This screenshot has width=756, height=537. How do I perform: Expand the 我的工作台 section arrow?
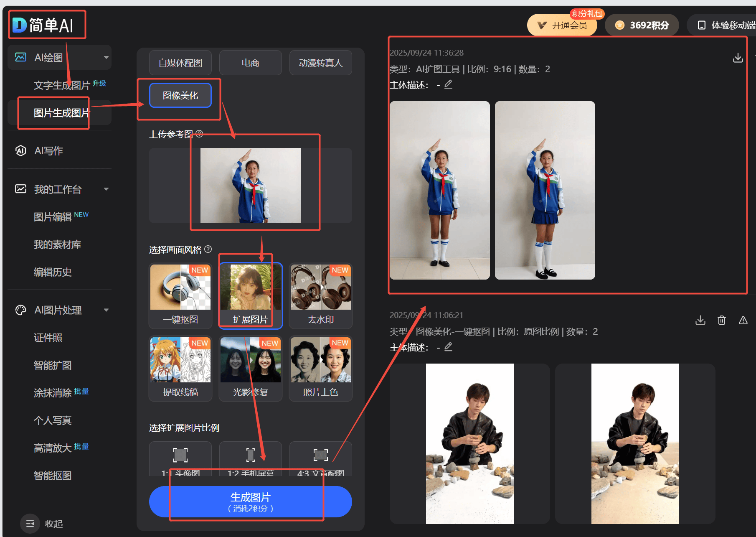(x=106, y=189)
